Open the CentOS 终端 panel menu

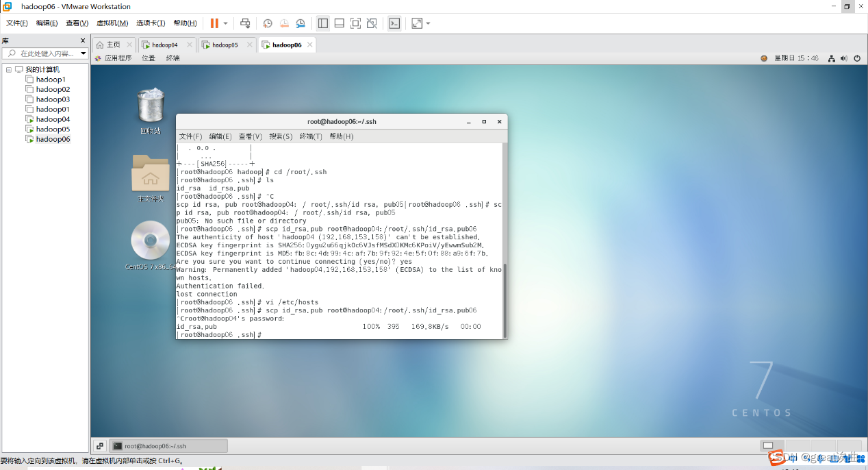tap(173, 58)
